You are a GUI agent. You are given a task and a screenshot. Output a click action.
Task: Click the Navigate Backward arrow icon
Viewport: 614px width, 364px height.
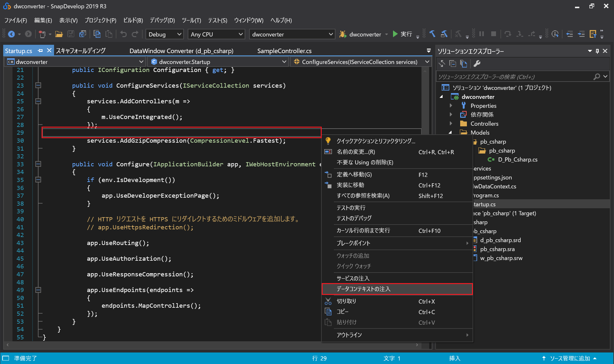point(12,34)
